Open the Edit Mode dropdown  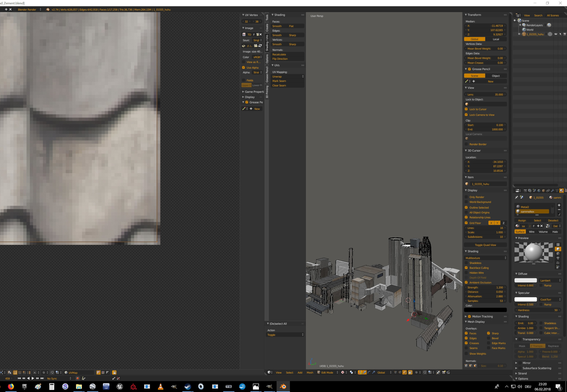pyautogui.click(x=328, y=372)
